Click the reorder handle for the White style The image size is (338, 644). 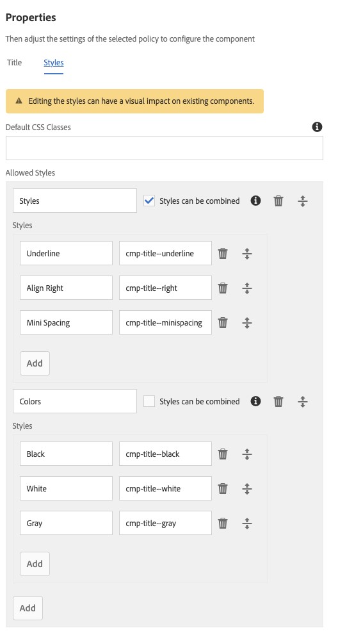[x=246, y=488]
